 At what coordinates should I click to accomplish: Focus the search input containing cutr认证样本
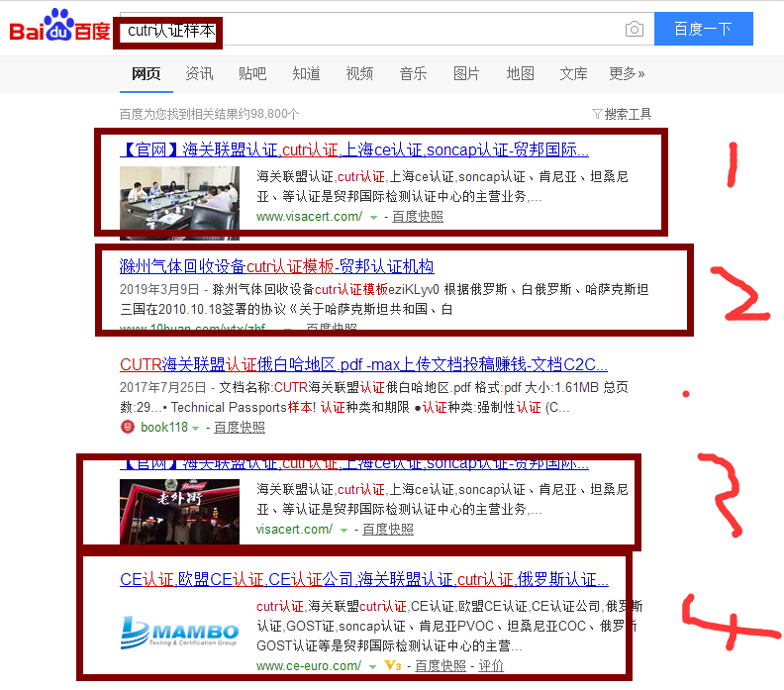coord(387,29)
